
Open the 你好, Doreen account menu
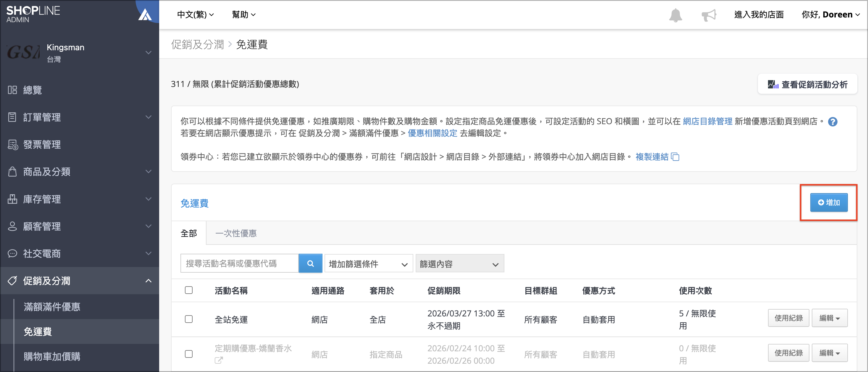point(831,14)
